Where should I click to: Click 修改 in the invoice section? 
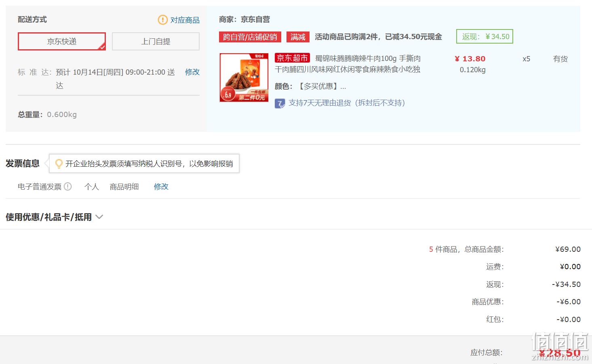(x=161, y=186)
